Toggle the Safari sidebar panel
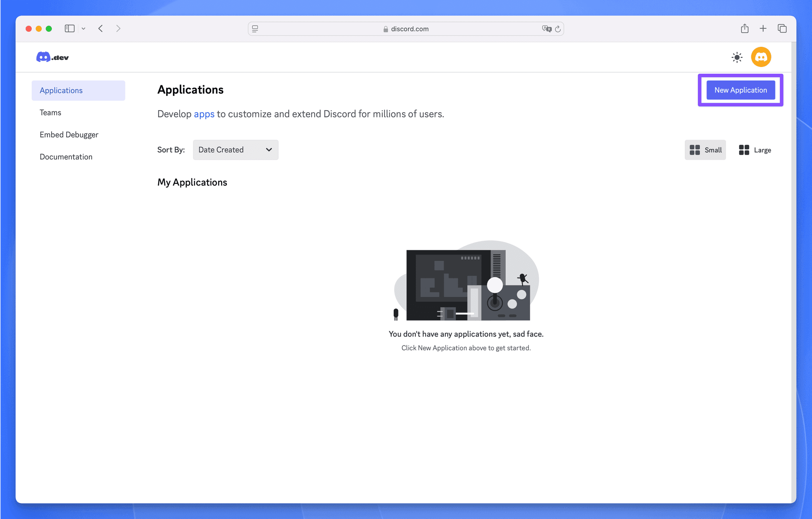Viewport: 812px width, 519px height. [x=69, y=28]
